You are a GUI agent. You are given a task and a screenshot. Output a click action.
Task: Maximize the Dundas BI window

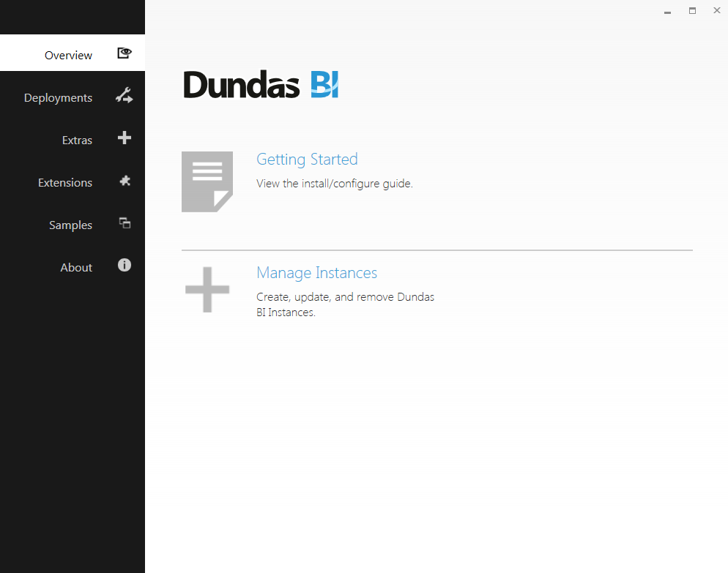tap(692, 11)
